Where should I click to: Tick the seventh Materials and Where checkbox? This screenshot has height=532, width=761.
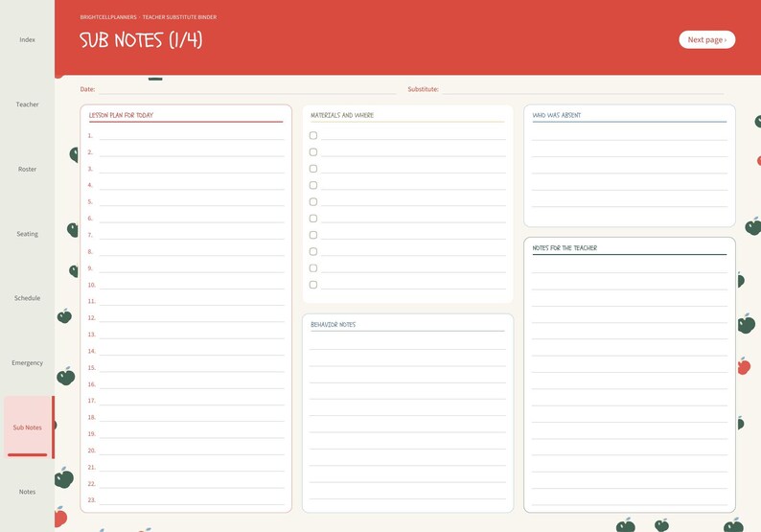pyautogui.click(x=313, y=235)
